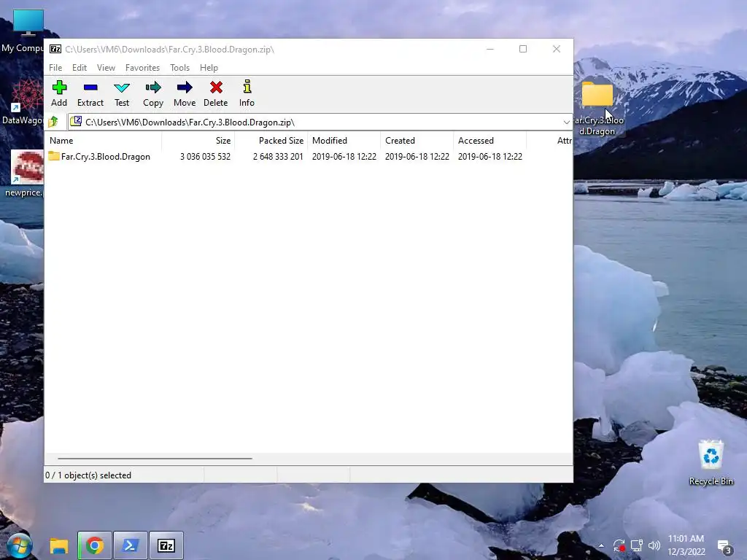Open the File menu
Viewport: 747px width, 560px height.
point(55,68)
